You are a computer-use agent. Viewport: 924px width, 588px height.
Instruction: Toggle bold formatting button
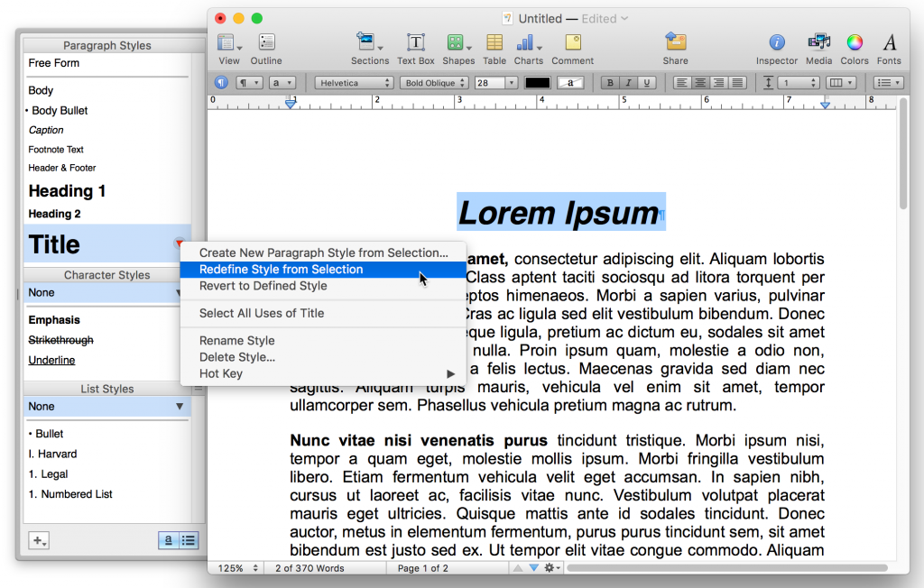[x=610, y=83]
